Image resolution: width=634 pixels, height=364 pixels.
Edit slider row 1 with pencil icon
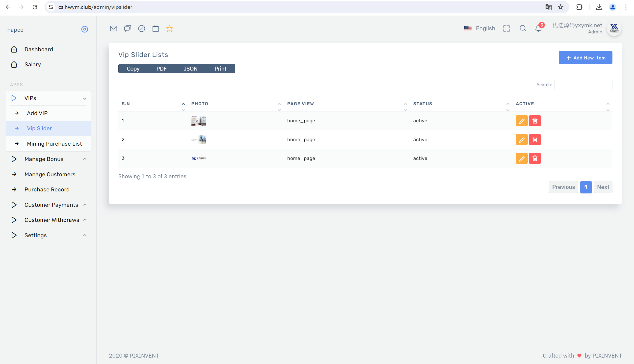(522, 121)
